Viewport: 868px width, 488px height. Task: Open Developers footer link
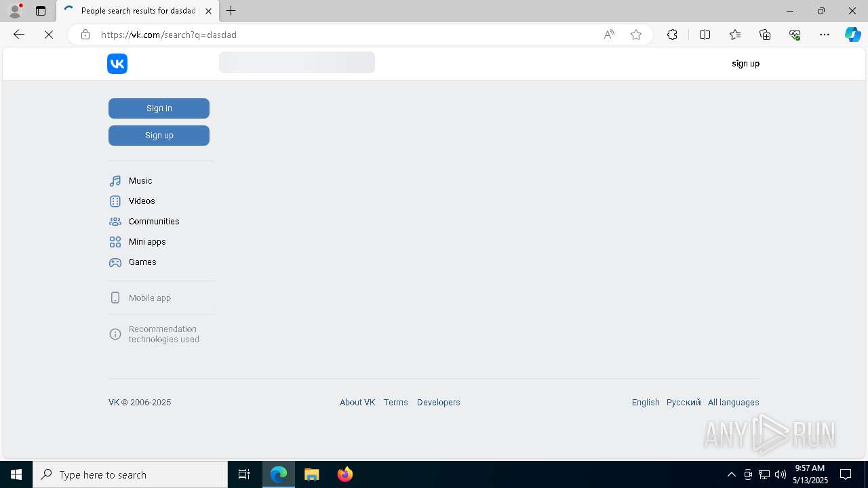(438, 403)
